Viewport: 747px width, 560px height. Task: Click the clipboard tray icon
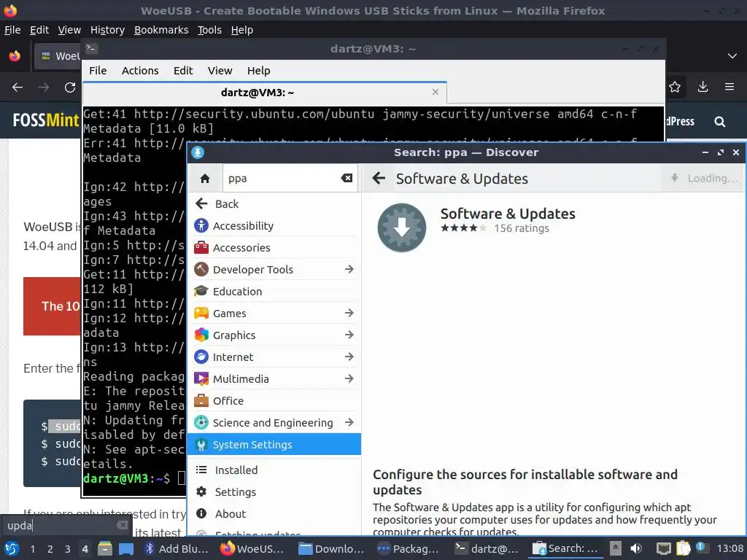[x=683, y=548]
